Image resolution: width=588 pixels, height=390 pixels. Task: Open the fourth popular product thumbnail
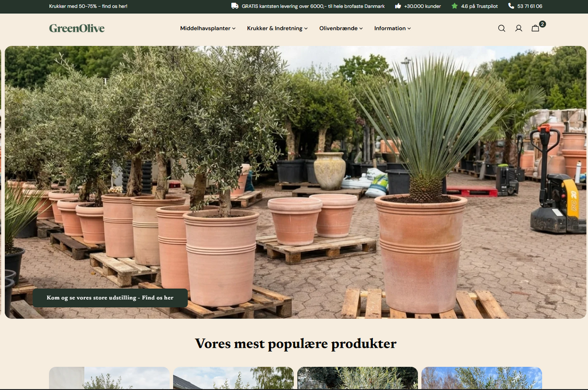(x=482, y=378)
